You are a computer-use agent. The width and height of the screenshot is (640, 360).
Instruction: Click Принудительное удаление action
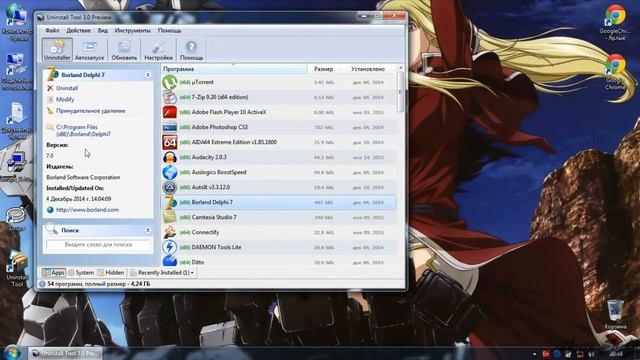[91, 111]
